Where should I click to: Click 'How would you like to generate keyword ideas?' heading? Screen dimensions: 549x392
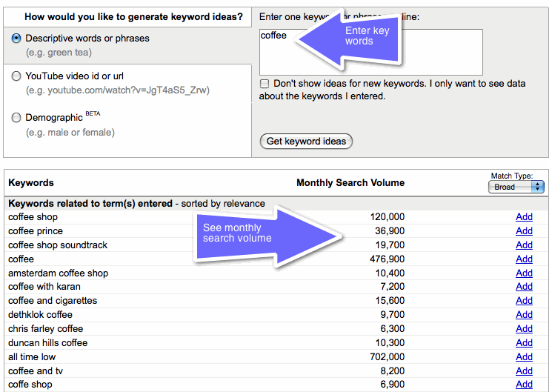coord(134,17)
